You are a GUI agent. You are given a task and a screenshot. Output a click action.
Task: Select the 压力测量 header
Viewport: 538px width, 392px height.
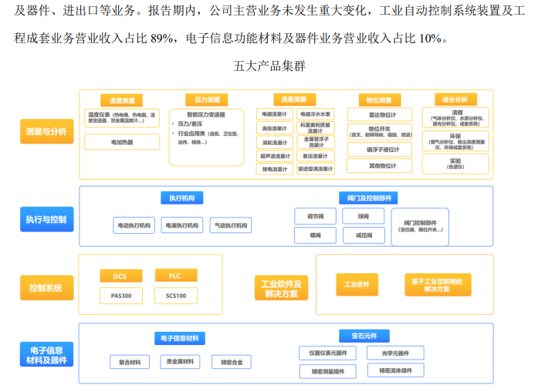[x=207, y=100]
